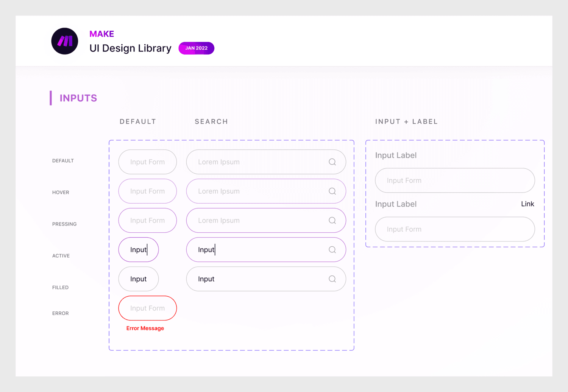This screenshot has width=568, height=392.
Task: Click the Input Form below the Link
Action: point(454,229)
